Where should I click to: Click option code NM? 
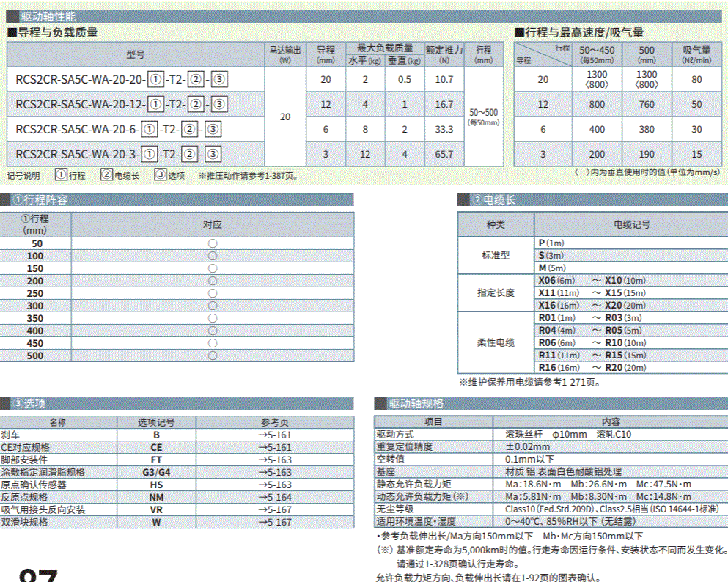[156, 497]
